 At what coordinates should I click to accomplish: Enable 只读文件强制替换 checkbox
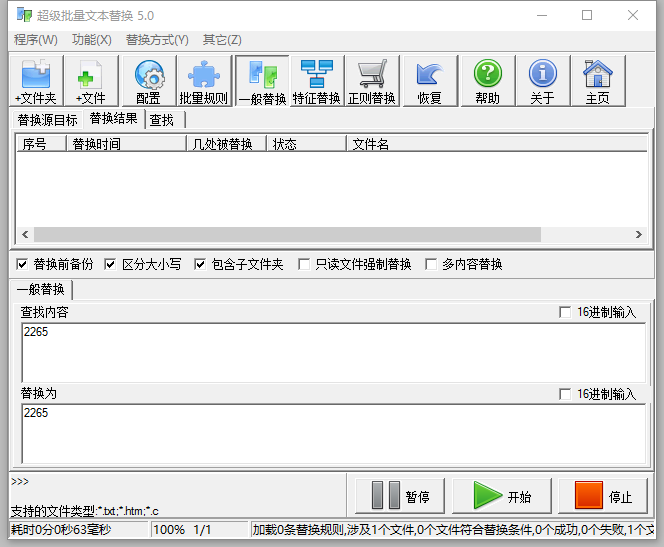[303, 265]
